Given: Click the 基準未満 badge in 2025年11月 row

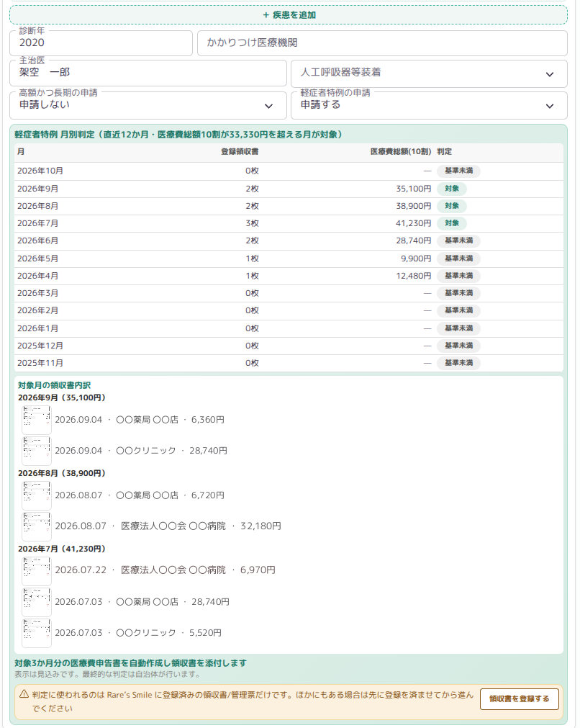Looking at the screenshot, I should pyautogui.click(x=458, y=363).
